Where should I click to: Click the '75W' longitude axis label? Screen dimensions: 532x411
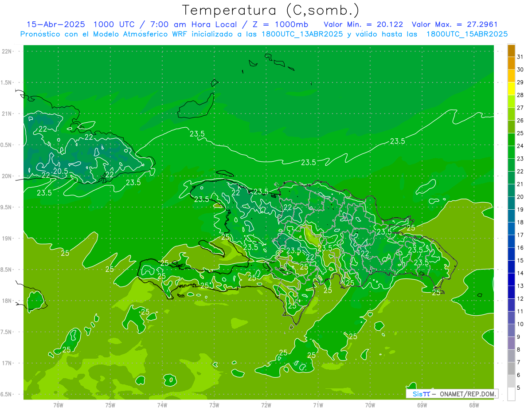(110, 405)
